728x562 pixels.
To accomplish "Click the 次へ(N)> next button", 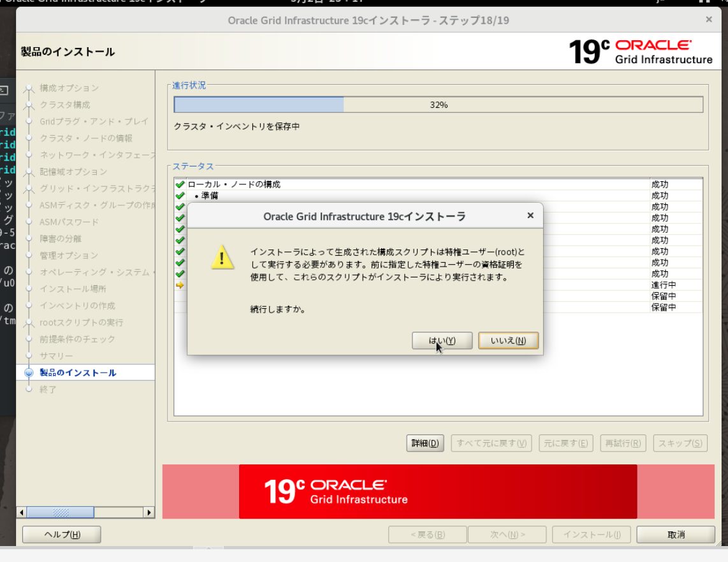I will [507, 535].
